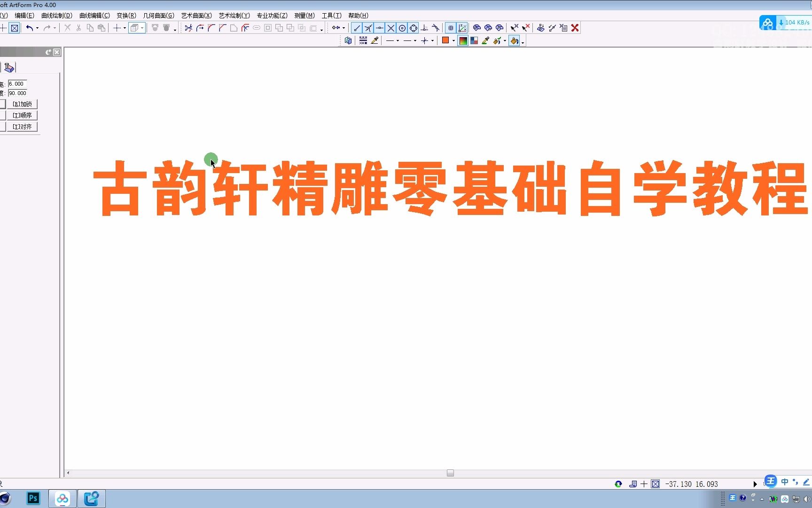Click the Copy pages icon
Viewport: 812px width, 508px height.
point(90,28)
